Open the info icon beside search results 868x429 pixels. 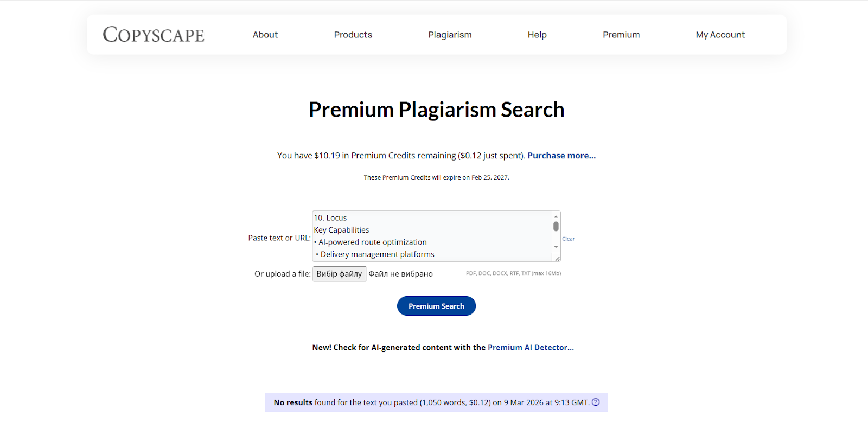tap(596, 402)
